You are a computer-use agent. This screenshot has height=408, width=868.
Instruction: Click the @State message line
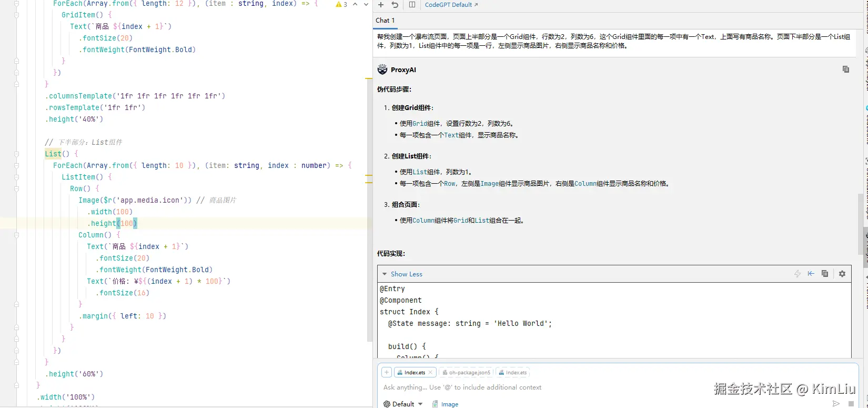470,323
